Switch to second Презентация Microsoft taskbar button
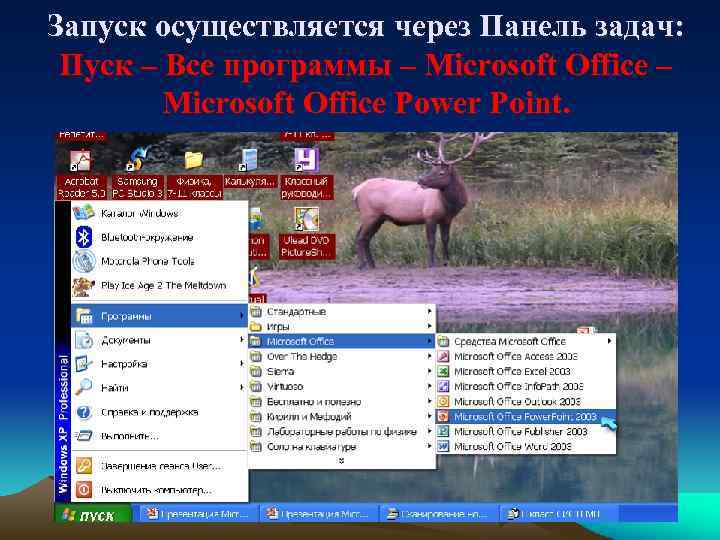 coord(319,514)
